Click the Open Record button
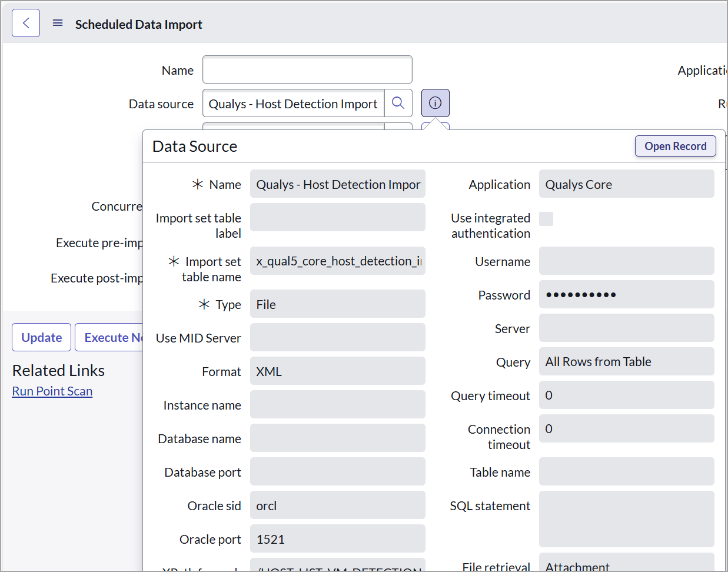The image size is (728, 572). click(x=675, y=147)
